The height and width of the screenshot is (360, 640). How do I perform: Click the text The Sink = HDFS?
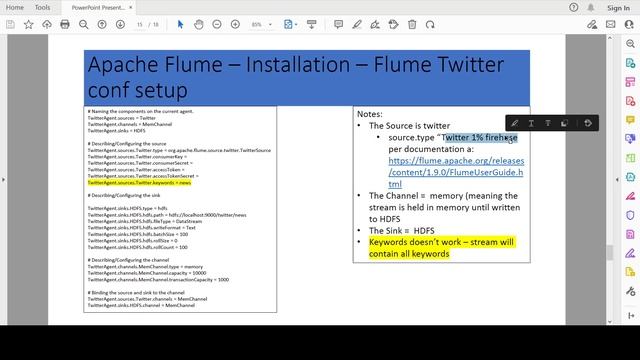[402, 231]
